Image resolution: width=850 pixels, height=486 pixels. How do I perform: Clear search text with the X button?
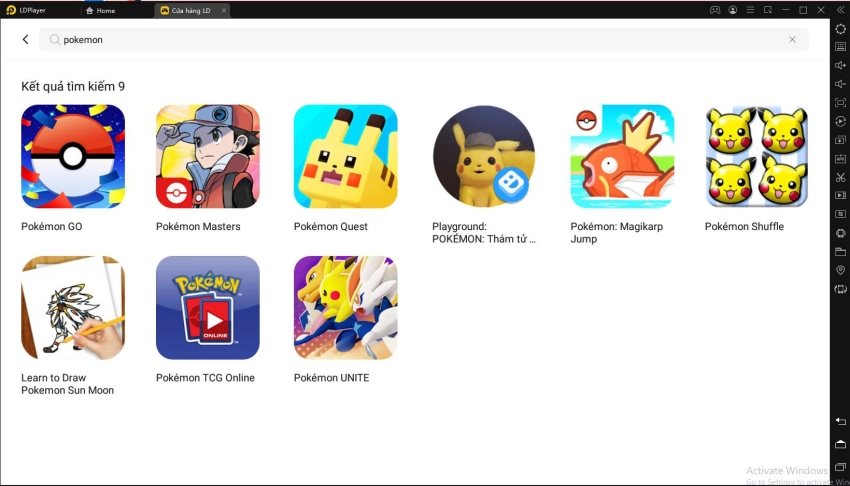pos(792,40)
